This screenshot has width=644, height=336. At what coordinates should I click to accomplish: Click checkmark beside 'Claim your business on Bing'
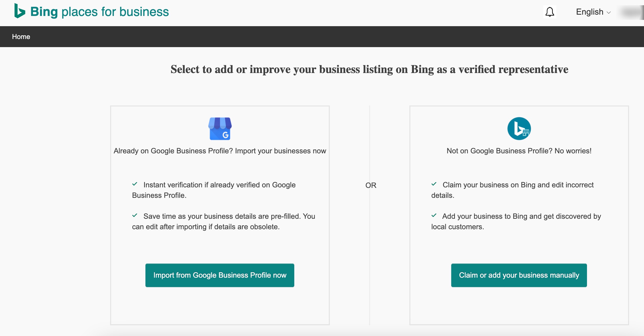click(434, 184)
